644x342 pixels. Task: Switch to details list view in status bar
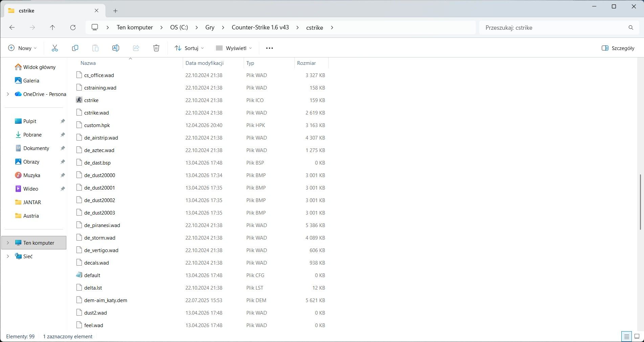tap(626, 336)
